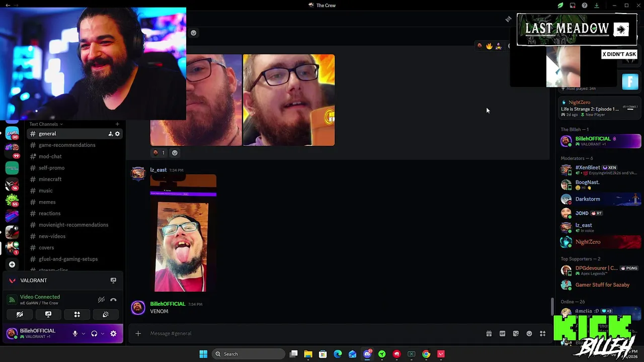The width and height of the screenshot is (644, 362).
Task: Open input device options arrow beside microphone
Action: (83, 333)
